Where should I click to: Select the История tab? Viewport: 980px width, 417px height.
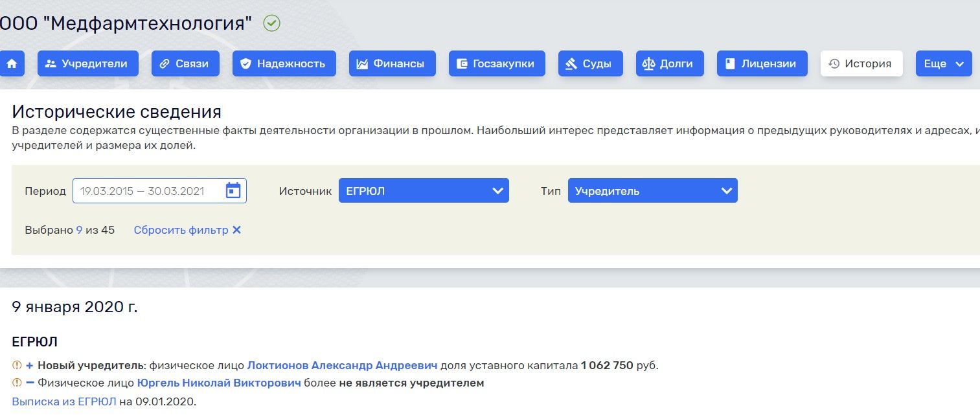(x=861, y=63)
